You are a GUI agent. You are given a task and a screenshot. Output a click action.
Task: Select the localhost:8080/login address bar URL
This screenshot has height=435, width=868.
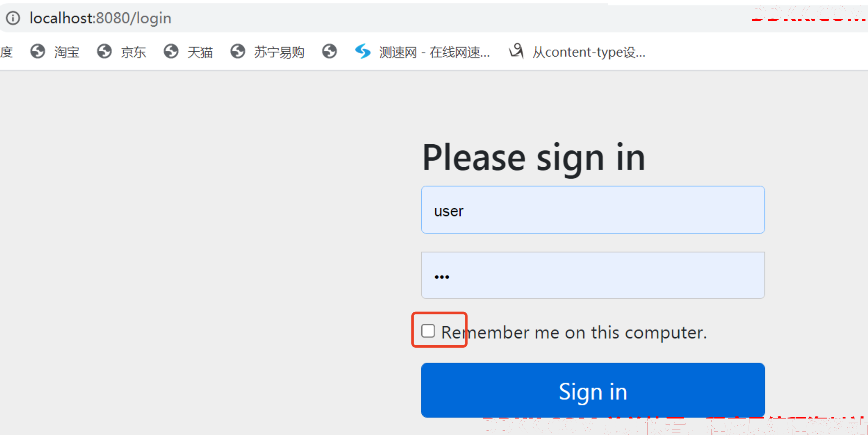(x=100, y=18)
